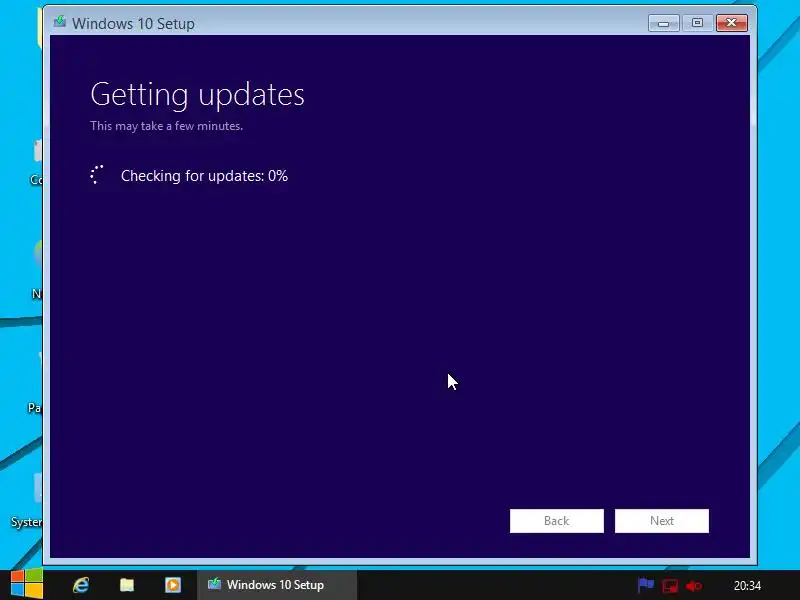The width and height of the screenshot is (800, 600).
Task: Open the Windows Start button
Action: (x=27, y=584)
